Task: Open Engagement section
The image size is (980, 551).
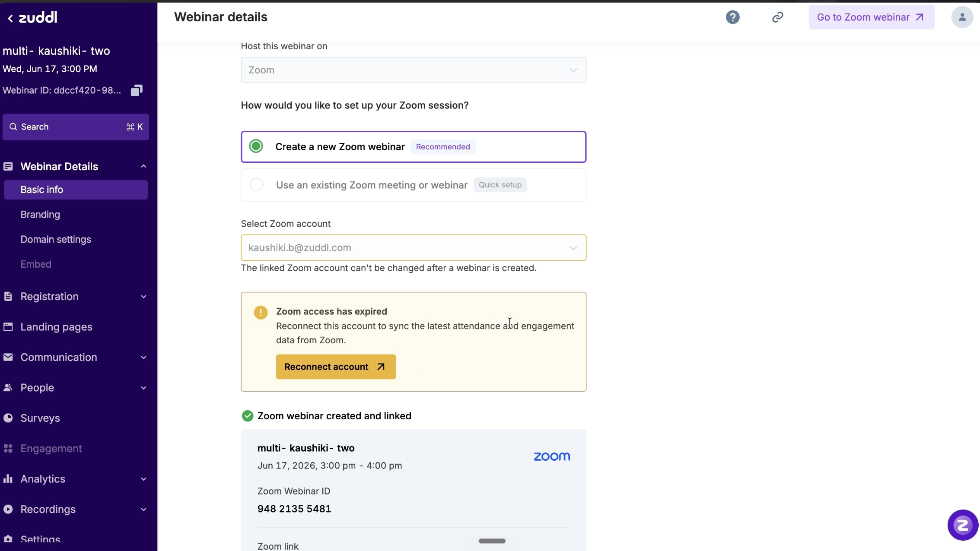Action: coord(51,449)
